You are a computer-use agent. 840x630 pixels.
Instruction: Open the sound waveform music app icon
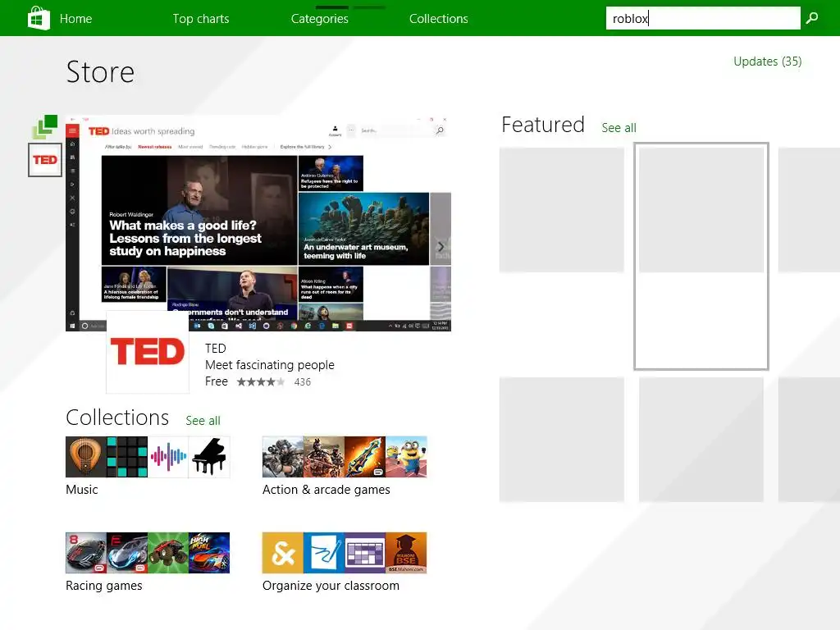[x=168, y=457]
